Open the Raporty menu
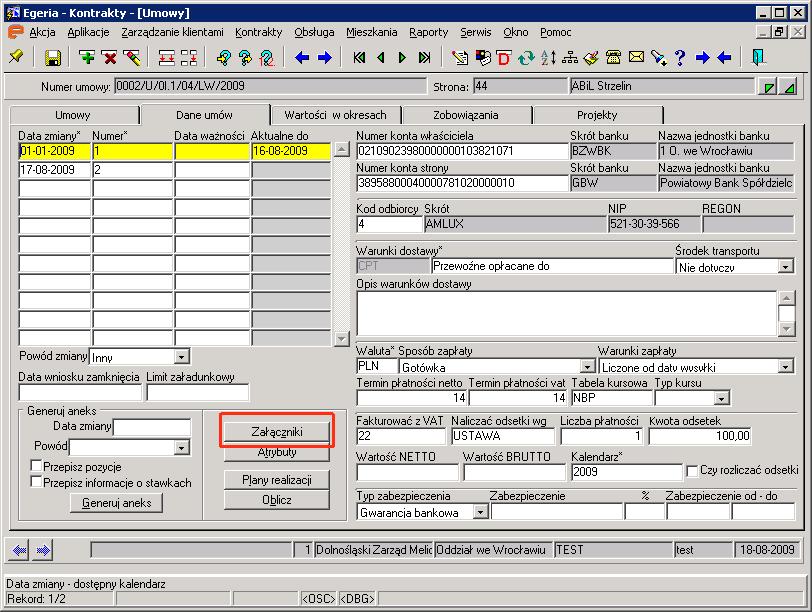Screen dimensions: 812x612 click(428, 32)
